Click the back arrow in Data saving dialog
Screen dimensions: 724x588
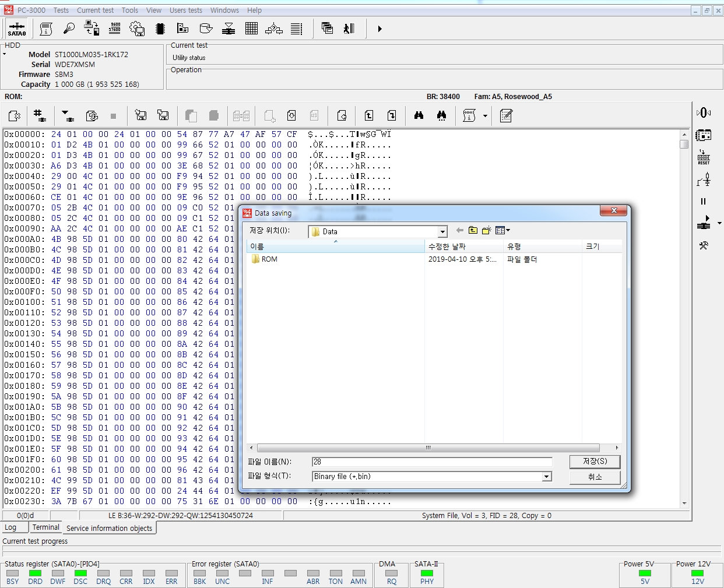click(x=459, y=230)
